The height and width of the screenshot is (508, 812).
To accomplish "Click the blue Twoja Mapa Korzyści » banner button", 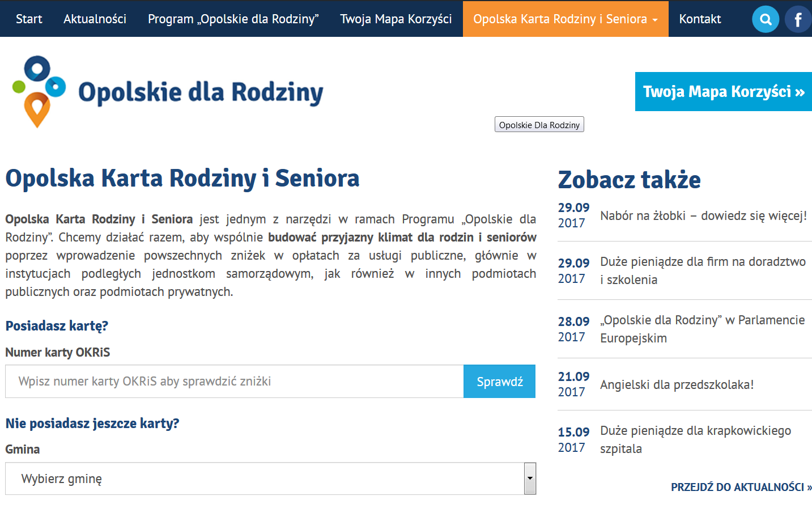I will (x=723, y=92).
